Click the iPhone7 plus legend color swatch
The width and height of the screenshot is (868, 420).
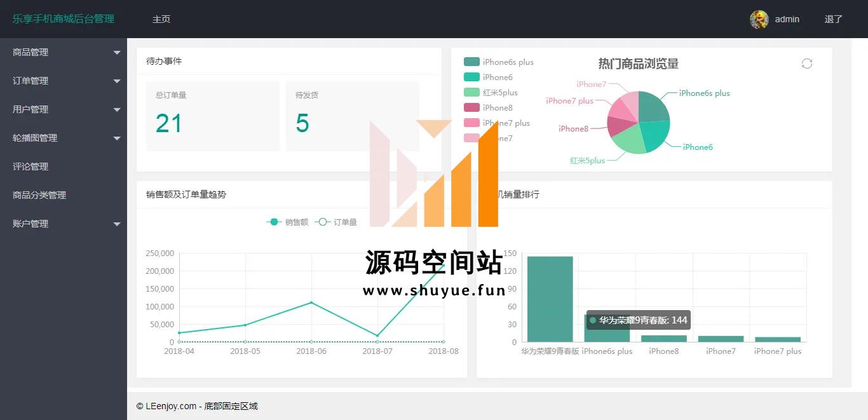point(471,123)
